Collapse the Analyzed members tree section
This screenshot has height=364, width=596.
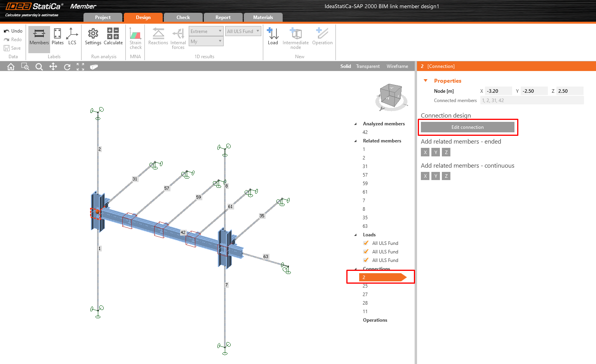(355, 124)
